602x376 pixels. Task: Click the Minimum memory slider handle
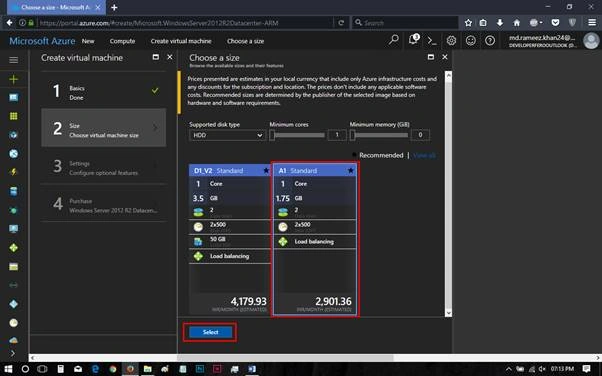[352, 135]
